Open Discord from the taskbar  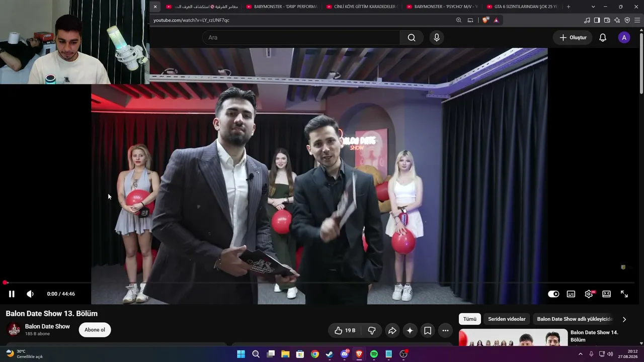[345, 354]
